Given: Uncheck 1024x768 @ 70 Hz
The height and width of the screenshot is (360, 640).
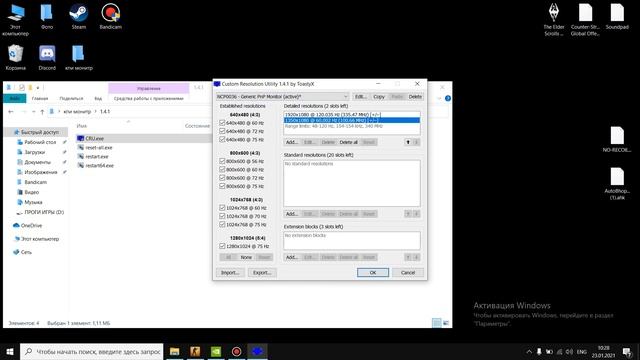Looking at the screenshot, I should point(222,216).
